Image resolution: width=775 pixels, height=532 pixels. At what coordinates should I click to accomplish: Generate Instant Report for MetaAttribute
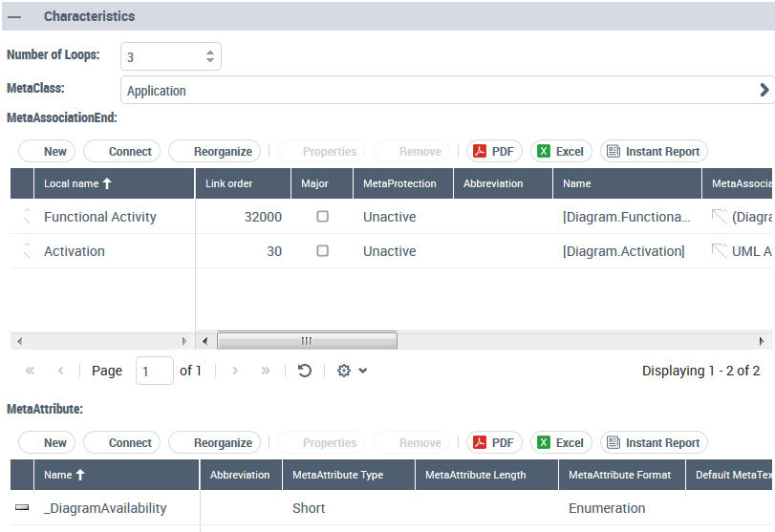[x=654, y=443]
